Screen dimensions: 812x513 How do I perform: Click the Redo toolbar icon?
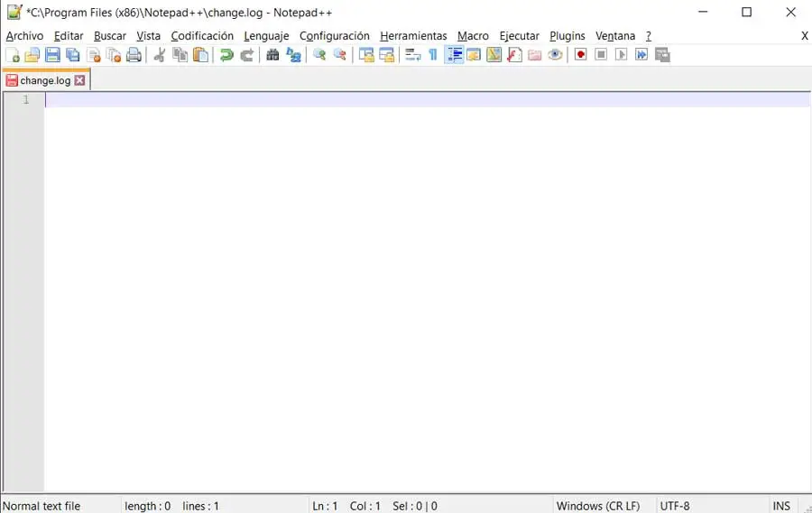[x=247, y=55]
